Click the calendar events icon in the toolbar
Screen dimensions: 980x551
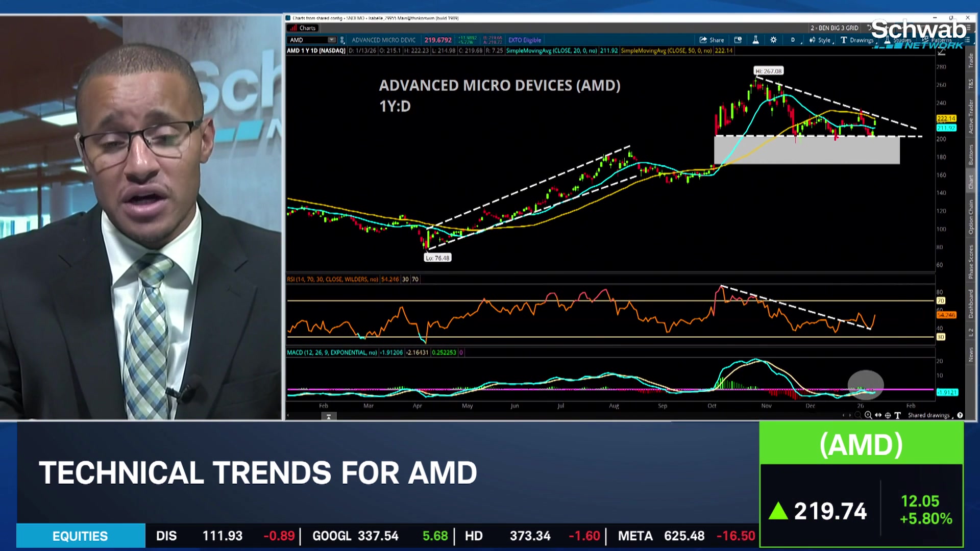pyautogui.click(x=737, y=40)
